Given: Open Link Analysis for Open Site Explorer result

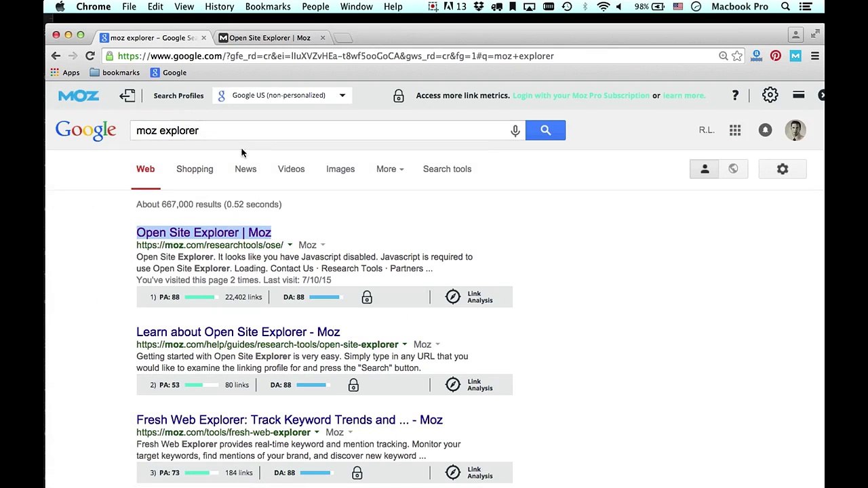Looking at the screenshot, I should tap(469, 297).
